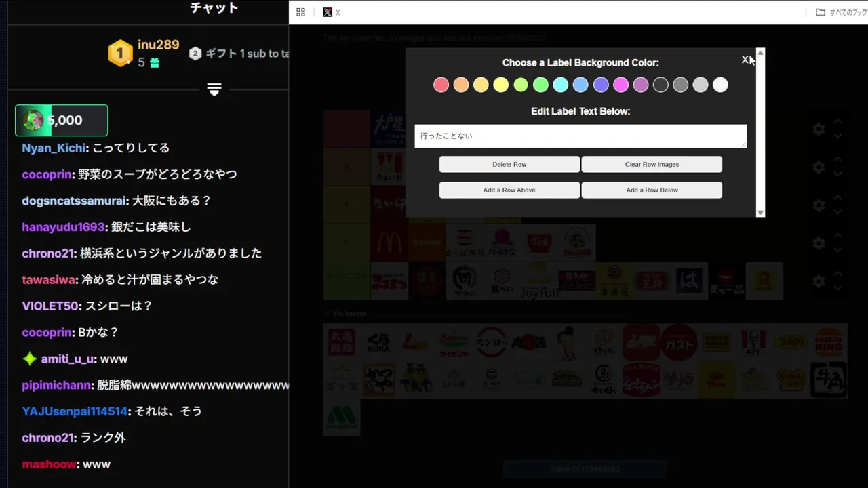Pick the orange label background color
The width and height of the screenshot is (868, 488).
461,85
